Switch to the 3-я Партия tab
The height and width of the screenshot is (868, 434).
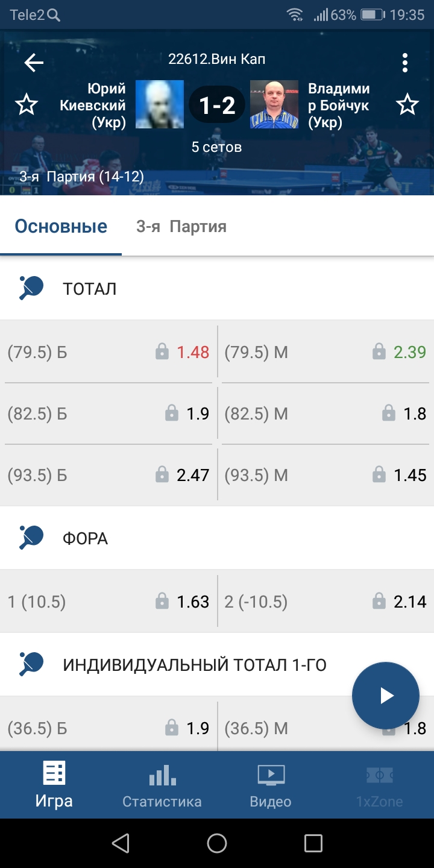point(181,227)
